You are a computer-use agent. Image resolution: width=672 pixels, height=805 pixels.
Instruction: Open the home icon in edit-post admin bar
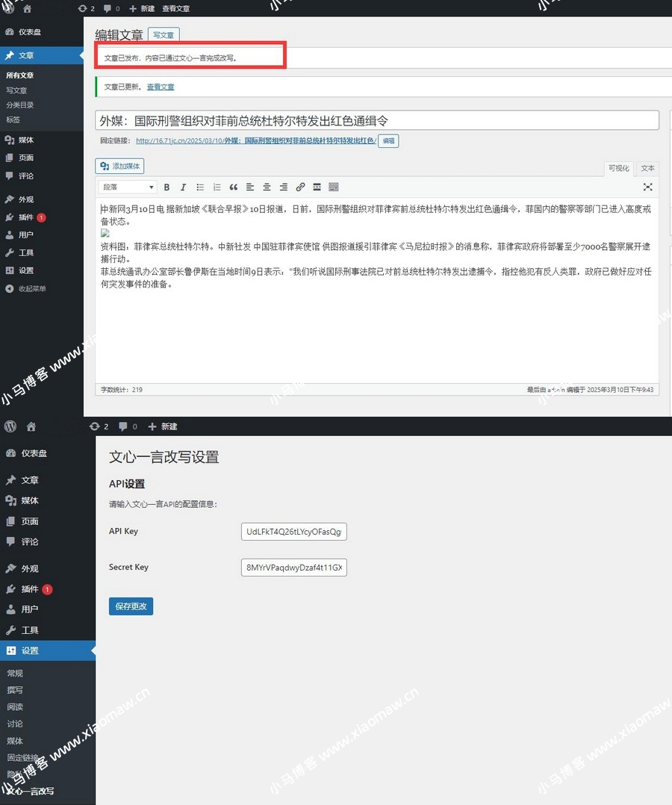pos(27,9)
